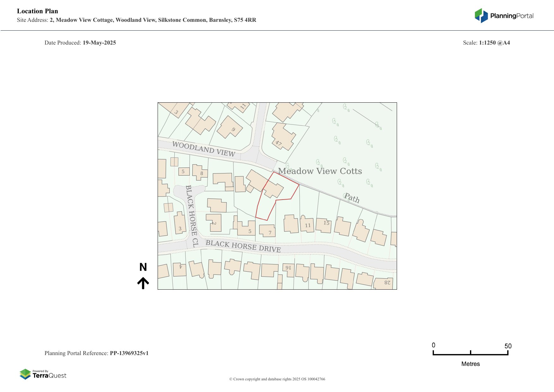Click the bold letter N above arrow
This screenshot has height=392, width=554.
[x=143, y=267]
